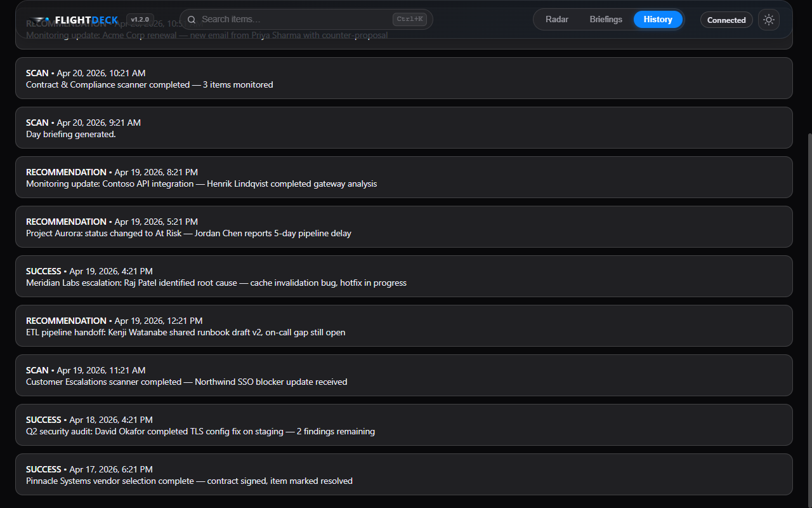Screen dimensions: 812x508
Task: Select Customer Escalations scanner Northwind entry
Action: 404,375
